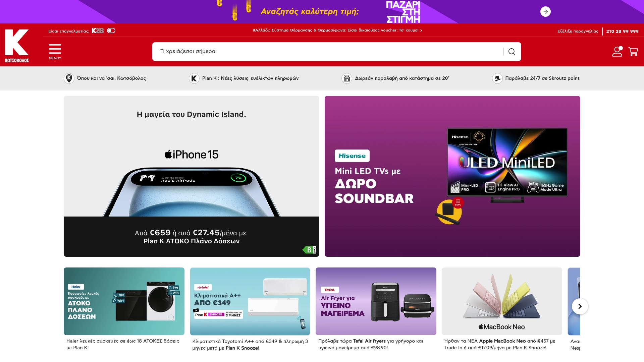Viewport: 644px width, 362px height.
Task: Click the arrow on the top purple banner
Action: click(x=545, y=12)
